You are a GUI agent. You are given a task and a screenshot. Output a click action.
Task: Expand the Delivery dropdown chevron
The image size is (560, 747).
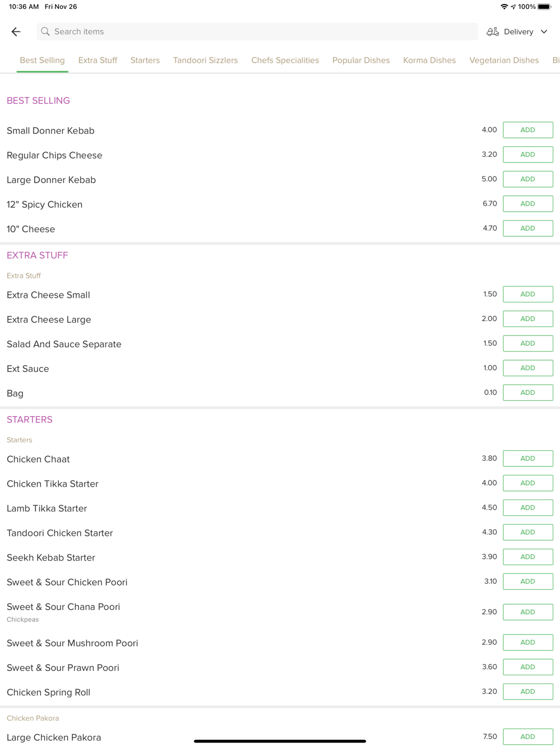(x=544, y=32)
